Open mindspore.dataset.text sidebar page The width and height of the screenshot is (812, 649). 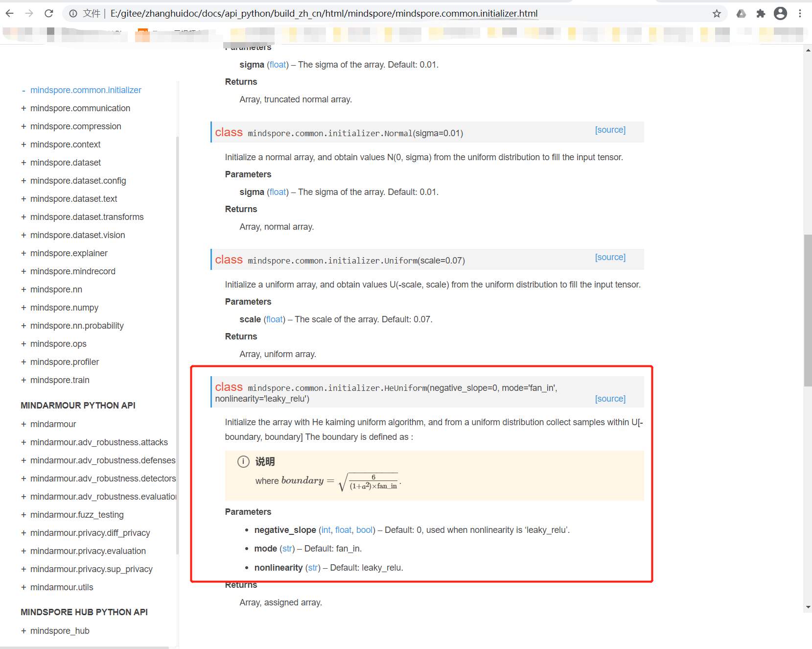pyautogui.click(x=74, y=199)
